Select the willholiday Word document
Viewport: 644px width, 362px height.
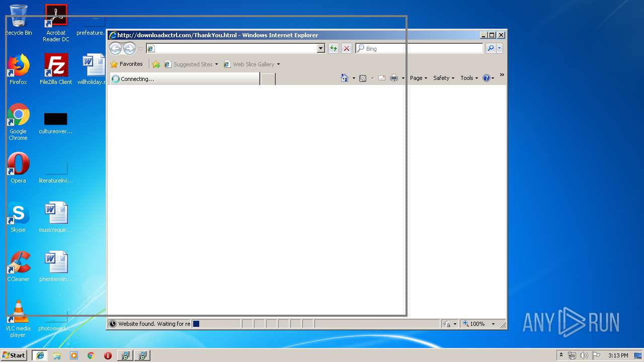pyautogui.click(x=93, y=69)
